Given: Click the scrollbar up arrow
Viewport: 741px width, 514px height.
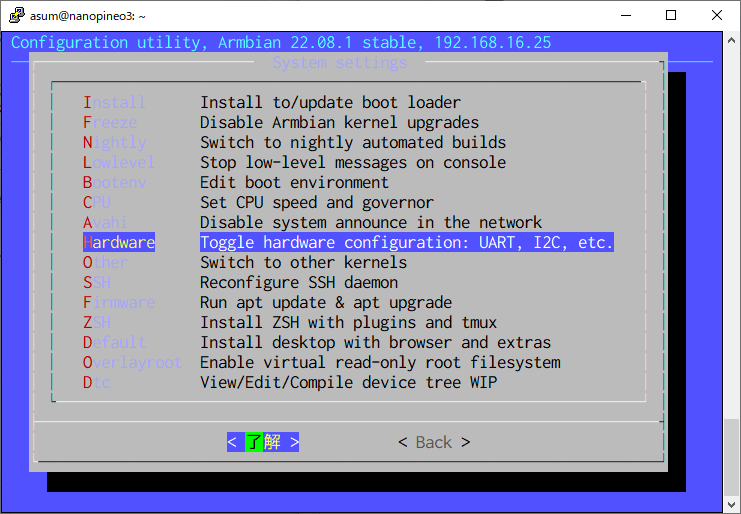Looking at the screenshot, I should (x=731, y=40).
